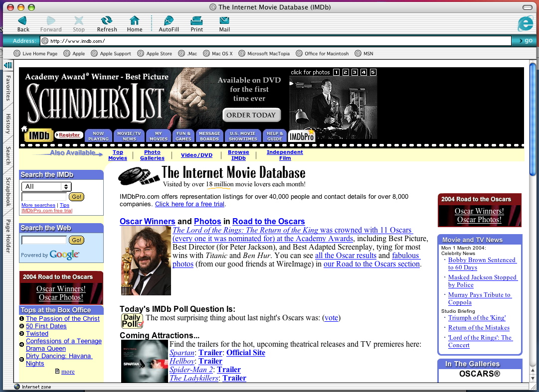Open the Microsoft MacTopia bookmark
The height and width of the screenshot is (392, 539).
[x=264, y=54]
